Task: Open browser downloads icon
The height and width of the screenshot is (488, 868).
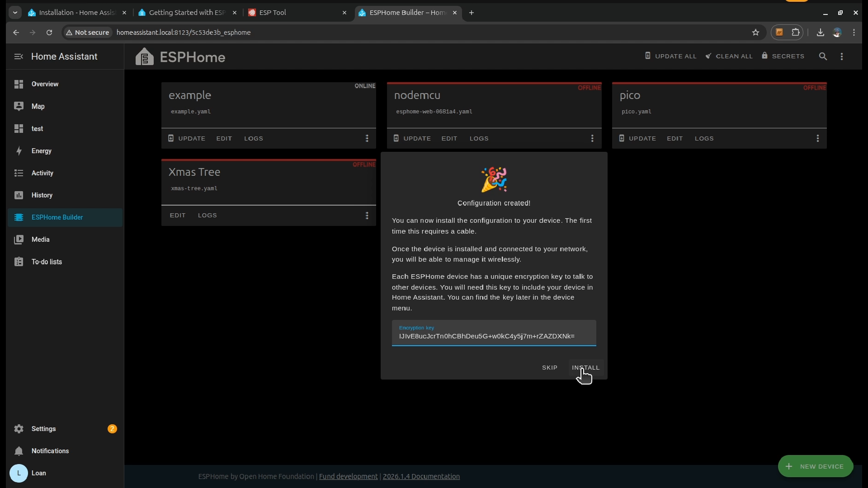Action: (x=820, y=33)
